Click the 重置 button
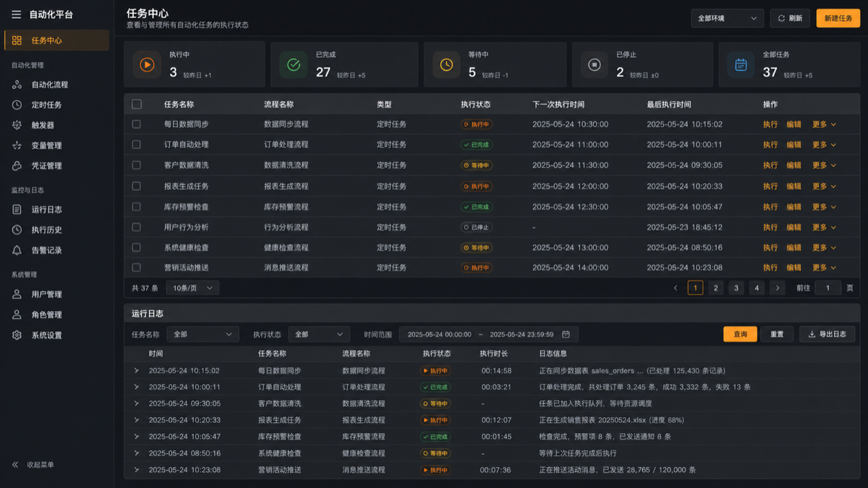This screenshot has width=868, height=488. (x=777, y=334)
